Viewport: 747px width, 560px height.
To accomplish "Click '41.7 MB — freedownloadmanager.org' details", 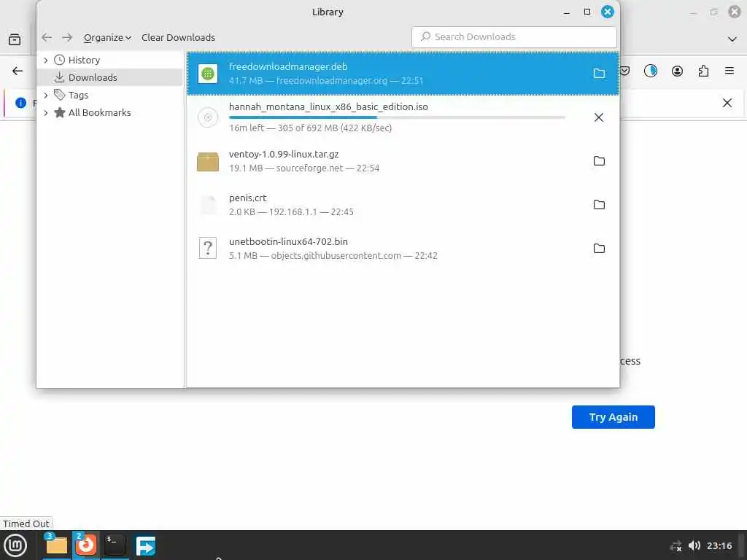I will [326, 80].
